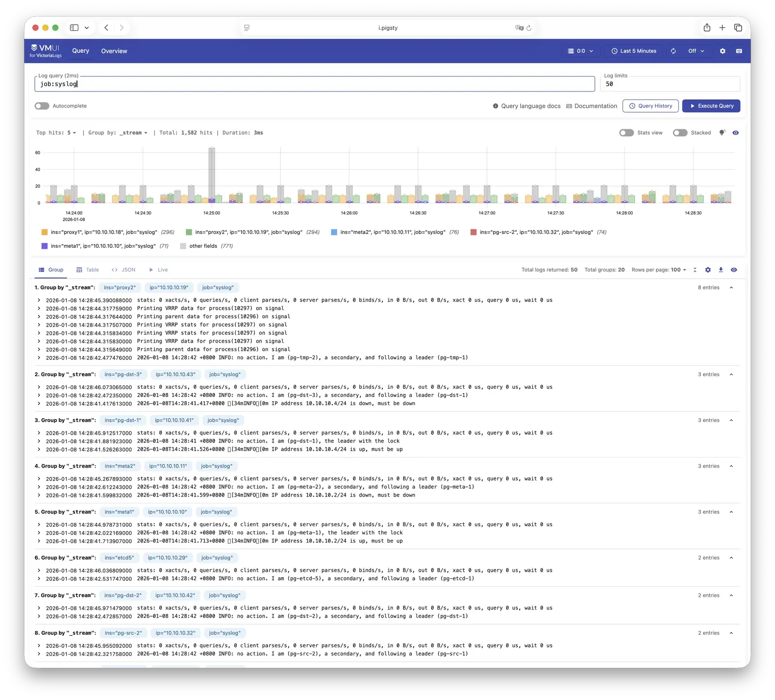Open the log view settings gear icon
Image resolution: width=775 pixels, height=700 pixels.
pyautogui.click(x=708, y=270)
